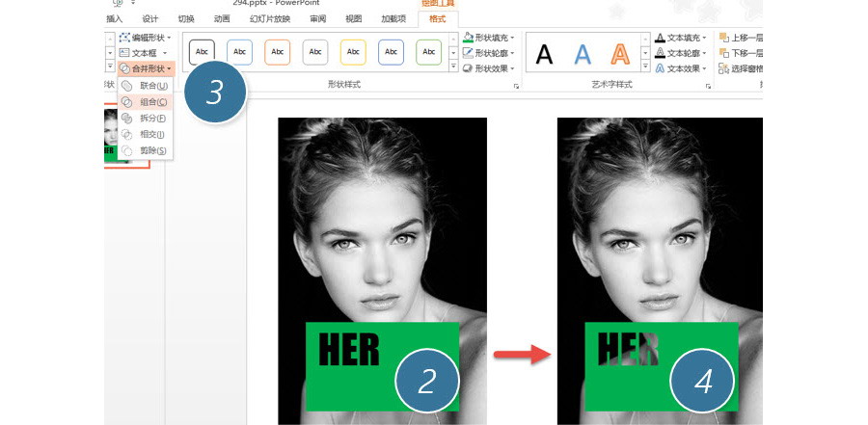Open the 艺术字样式 group dialog launcher
The image size is (868, 425).
pos(708,87)
